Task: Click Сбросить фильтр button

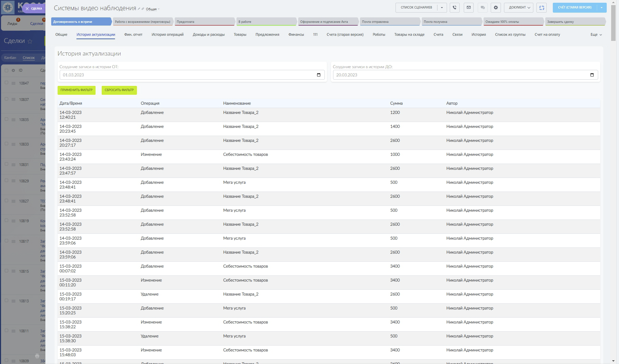Action: [x=119, y=90]
